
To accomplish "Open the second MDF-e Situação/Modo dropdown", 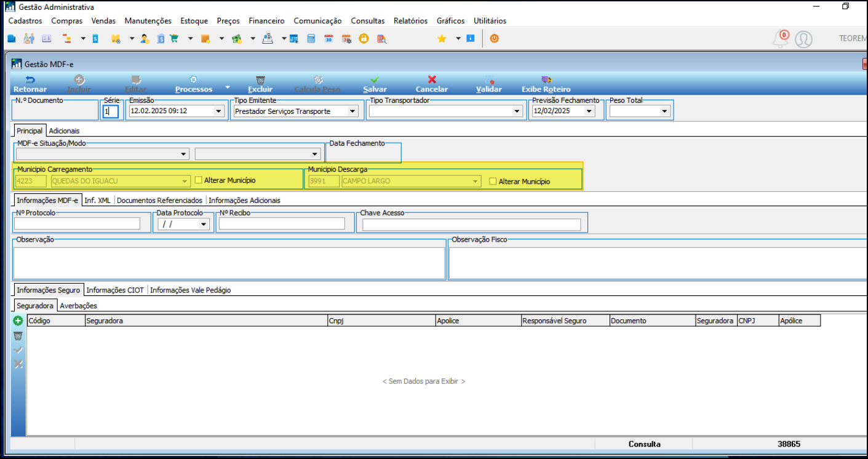I will tap(315, 154).
